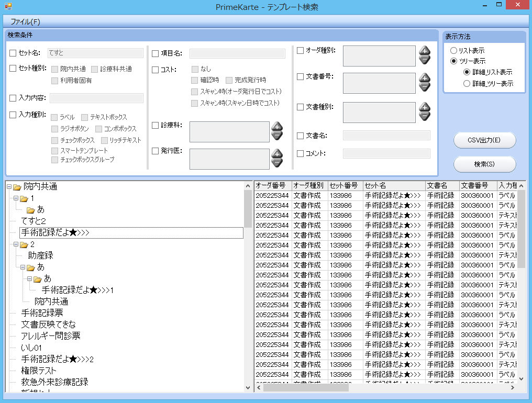The width and height of the screenshot is (532, 403).
Task: Click the plus icon next to 文書種別 list
Action: pyautogui.click(x=425, y=107)
